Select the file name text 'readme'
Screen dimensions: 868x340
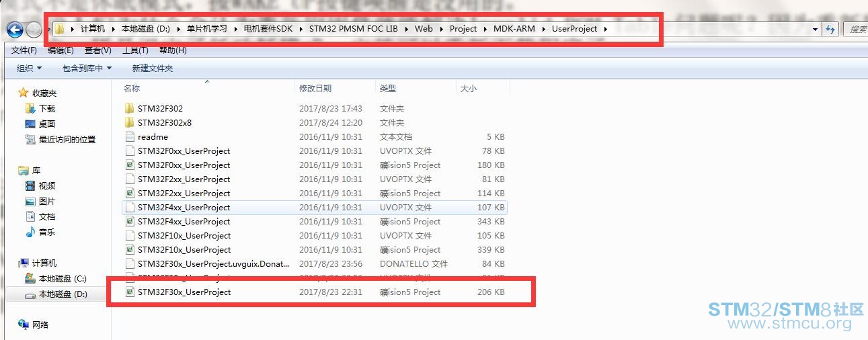click(153, 136)
